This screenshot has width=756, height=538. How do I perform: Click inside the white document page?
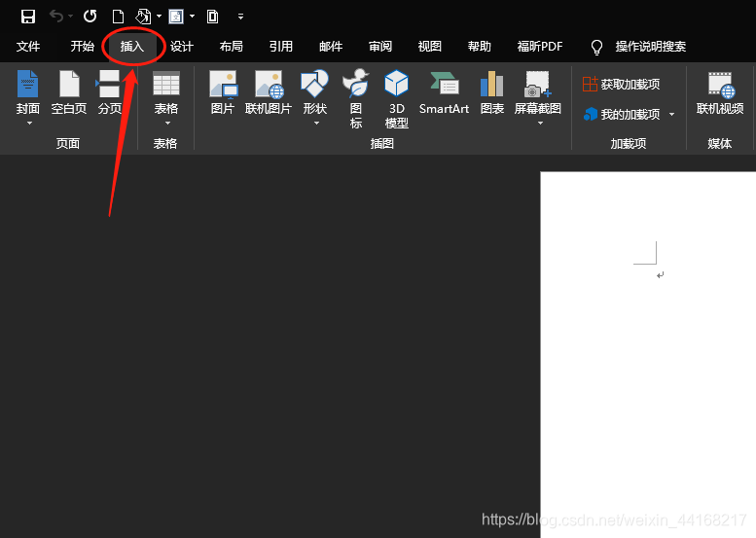click(x=648, y=355)
